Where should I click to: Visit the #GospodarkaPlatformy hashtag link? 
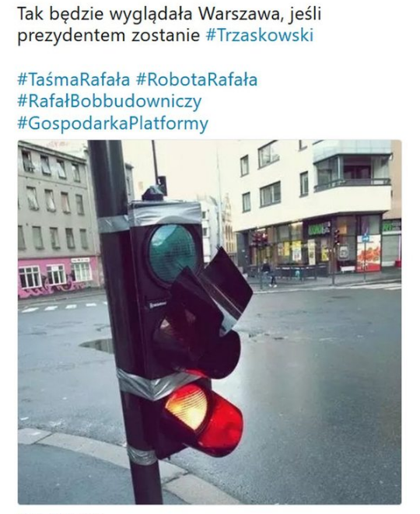point(113,124)
